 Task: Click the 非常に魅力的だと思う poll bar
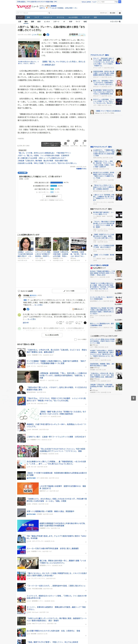[x=57, y=182]
